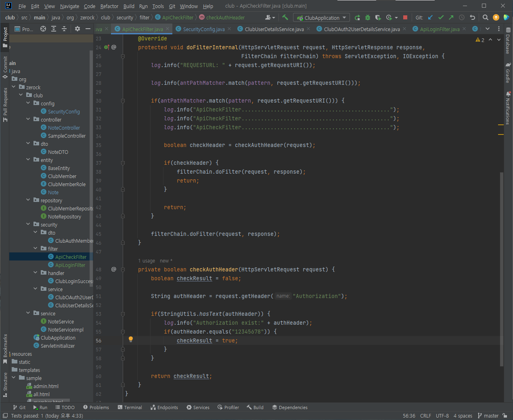Open the Refactor menu
Viewport: 513px width, 420px height.
coord(109,6)
